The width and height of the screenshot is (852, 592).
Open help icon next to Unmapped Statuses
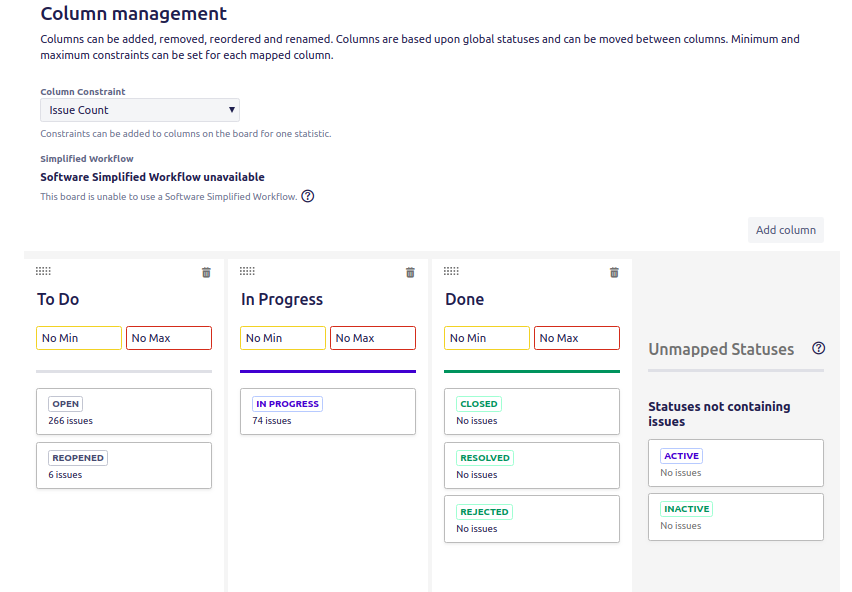click(x=818, y=348)
